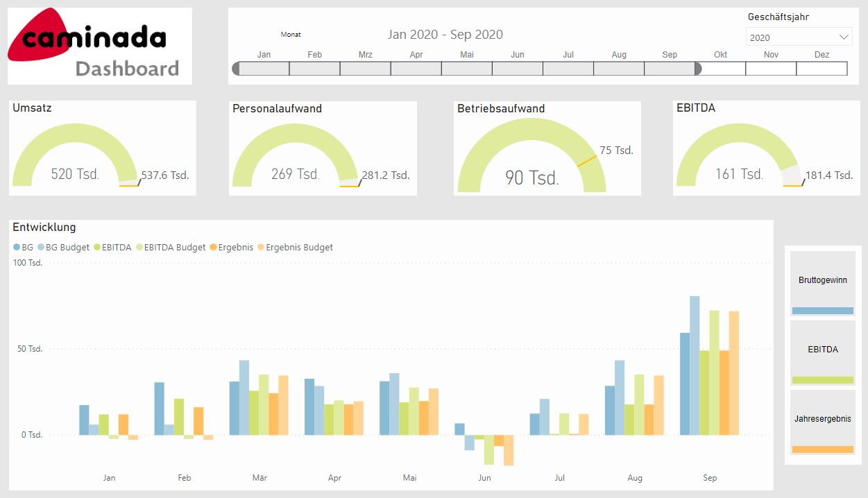Click the Ergebnis legend marker

(213, 248)
